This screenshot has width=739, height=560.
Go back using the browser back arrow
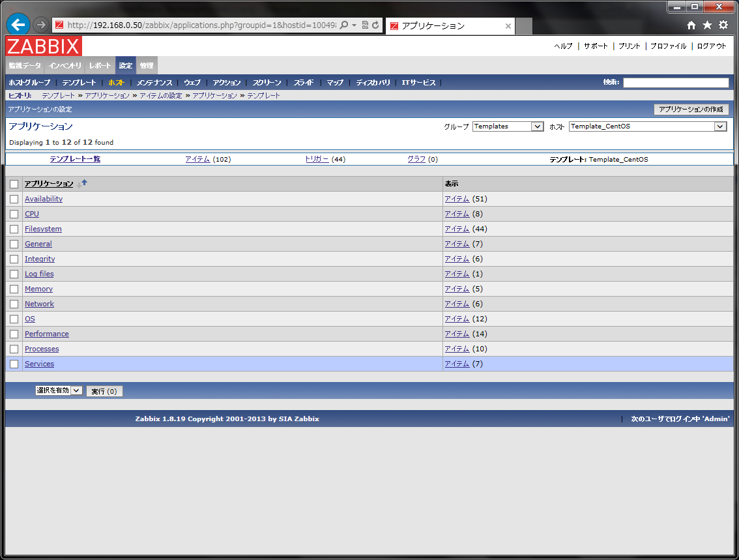tap(18, 25)
